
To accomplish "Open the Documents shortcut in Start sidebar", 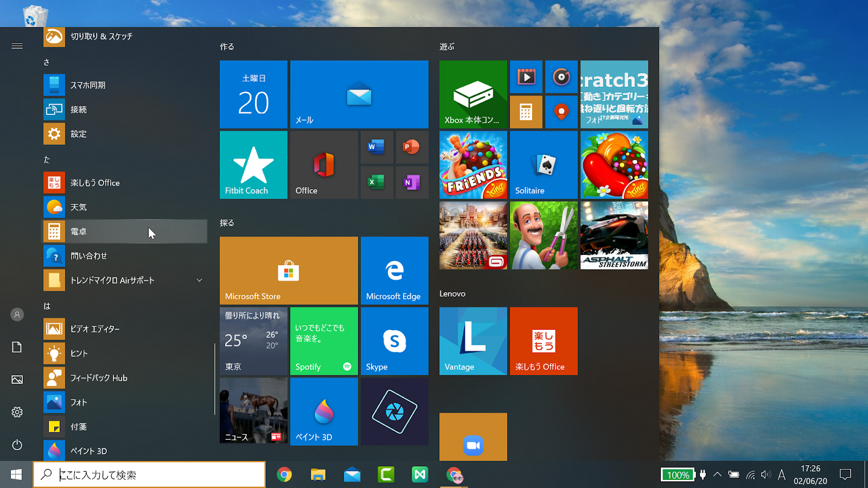I will click(17, 347).
